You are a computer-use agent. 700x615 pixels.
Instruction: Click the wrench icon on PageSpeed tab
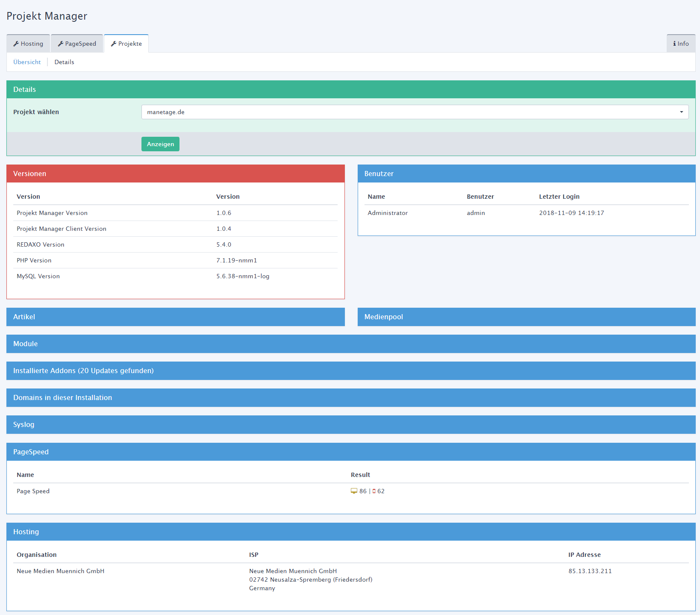pyautogui.click(x=61, y=44)
